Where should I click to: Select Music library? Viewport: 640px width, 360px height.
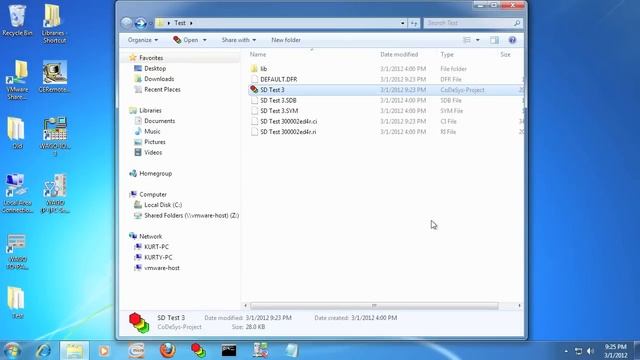pos(152,131)
